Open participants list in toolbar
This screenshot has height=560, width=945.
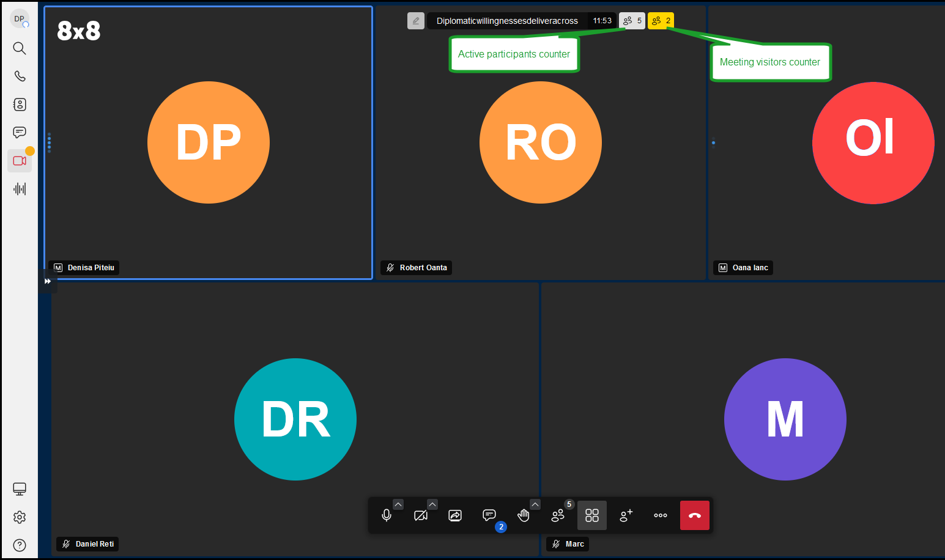[558, 515]
